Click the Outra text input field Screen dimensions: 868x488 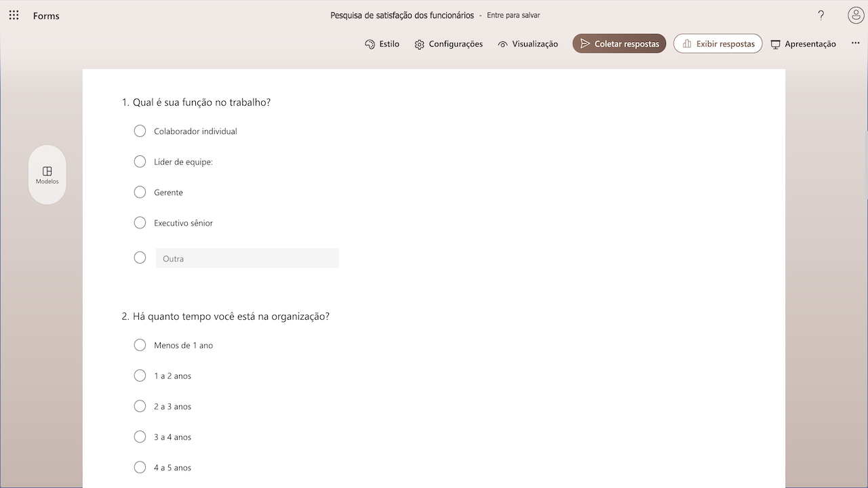pyautogui.click(x=247, y=258)
